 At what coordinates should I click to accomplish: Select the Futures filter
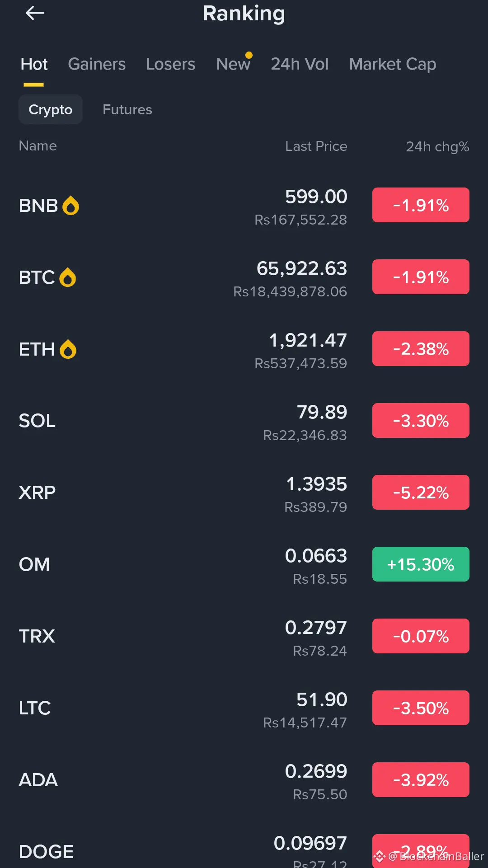tap(127, 109)
